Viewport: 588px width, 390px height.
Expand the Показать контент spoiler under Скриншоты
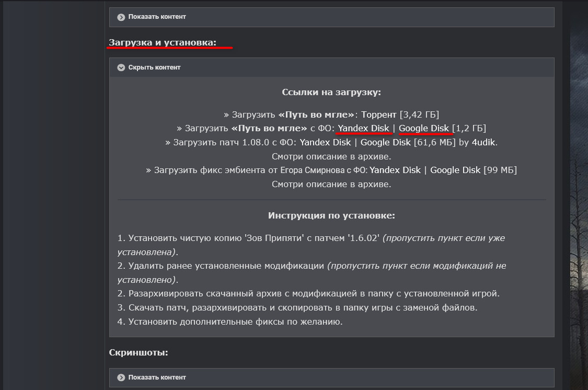click(x=157, y=377)
